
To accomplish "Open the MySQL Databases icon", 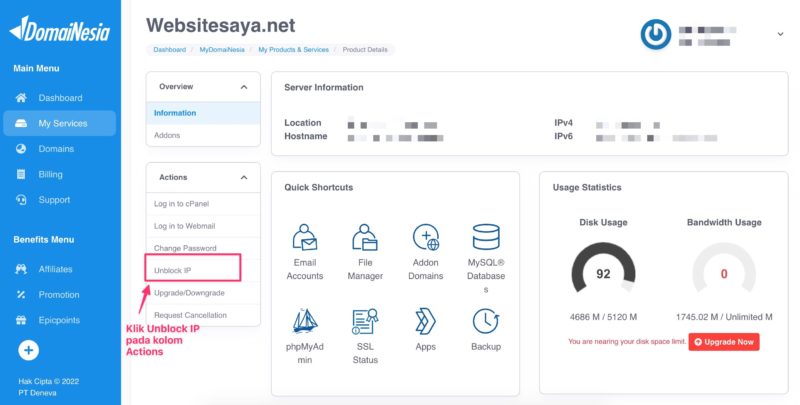I will pos(486,238).
